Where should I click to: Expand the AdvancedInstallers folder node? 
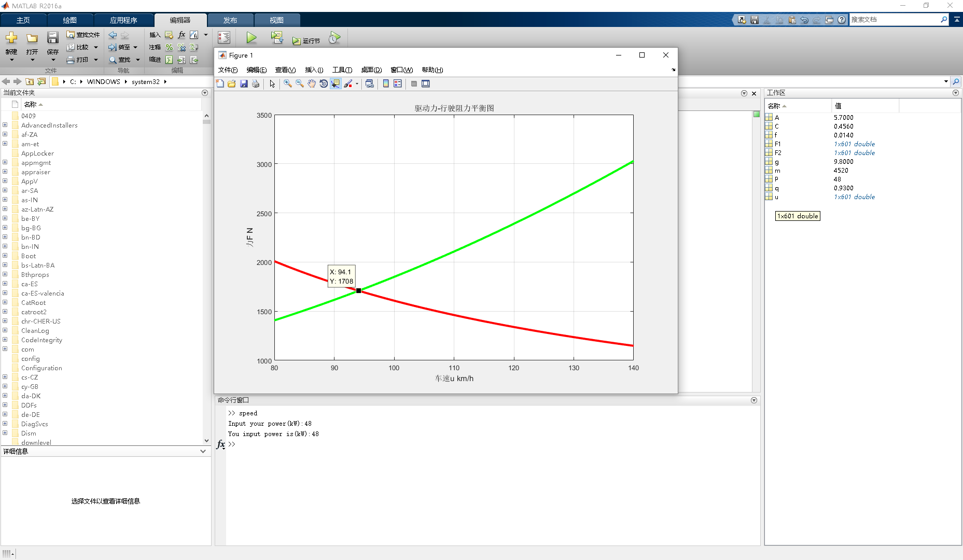[5, 125]
